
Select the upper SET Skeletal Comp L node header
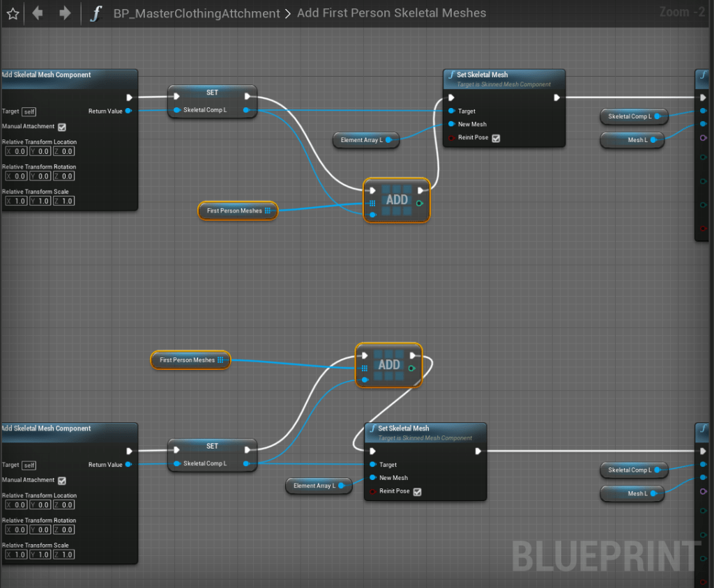point(212,93)
